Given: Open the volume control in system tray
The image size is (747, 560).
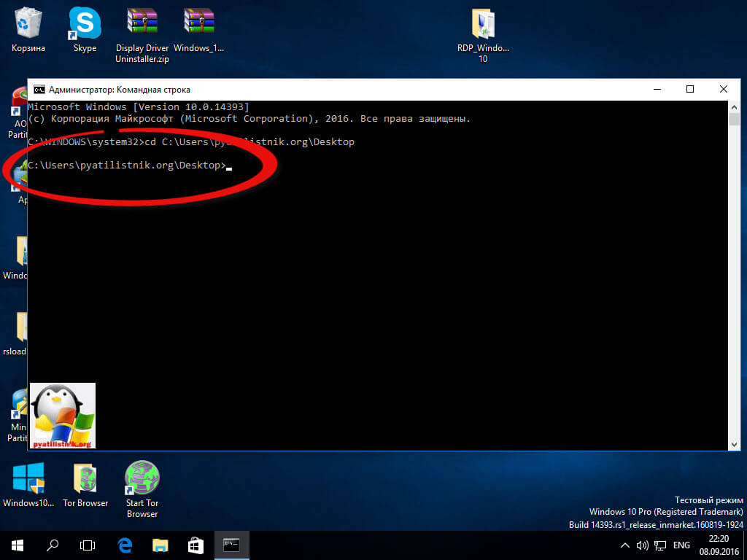Looking at the screenshot, I should click(643, 545).
